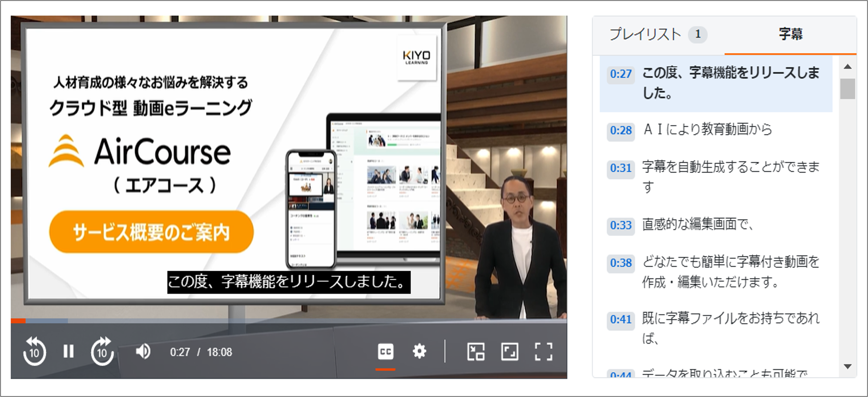This screenshot has width=868, height=397.
Task: Jump to 0:28 subtitle timestamp
Action: click(621, 130)
